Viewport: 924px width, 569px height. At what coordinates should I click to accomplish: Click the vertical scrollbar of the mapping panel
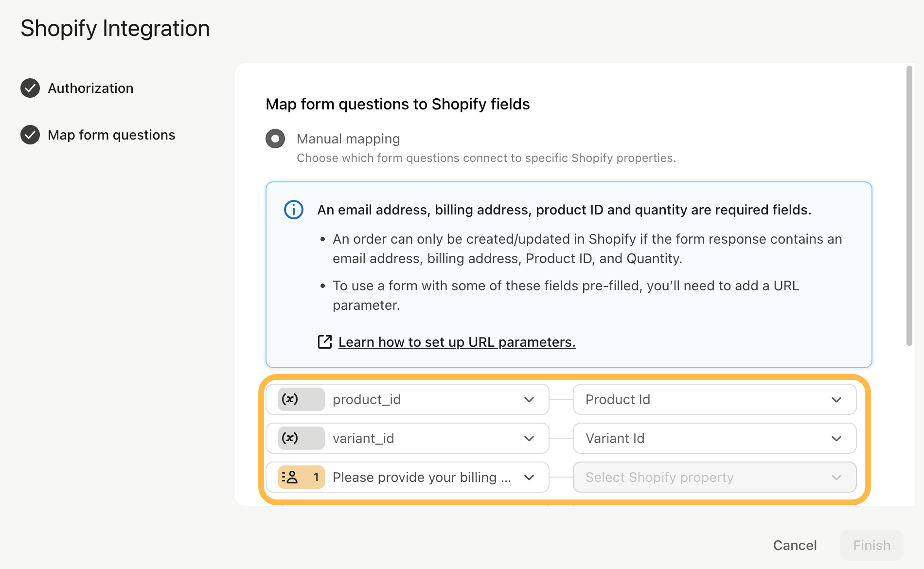(909, 206)
